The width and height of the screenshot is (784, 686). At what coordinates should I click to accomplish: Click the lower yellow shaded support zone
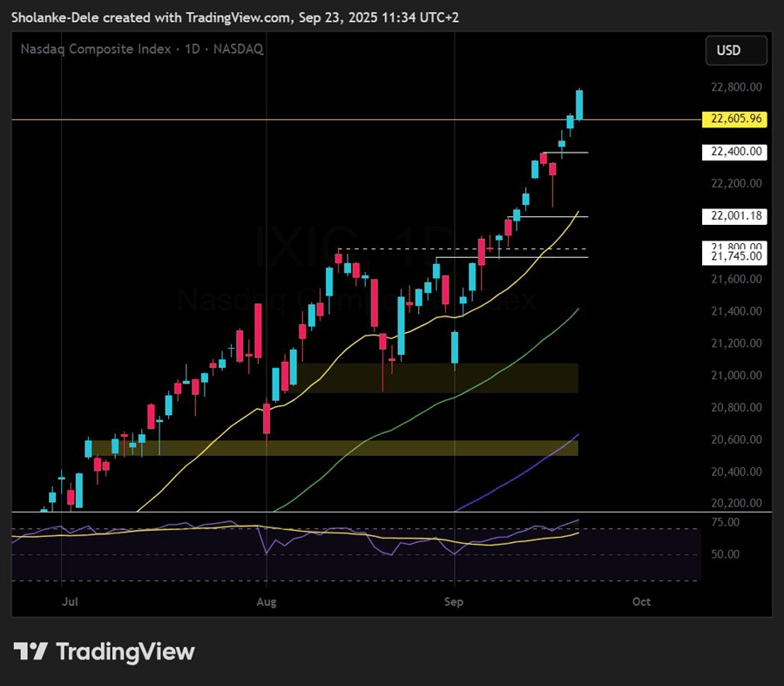pos(334,448)
